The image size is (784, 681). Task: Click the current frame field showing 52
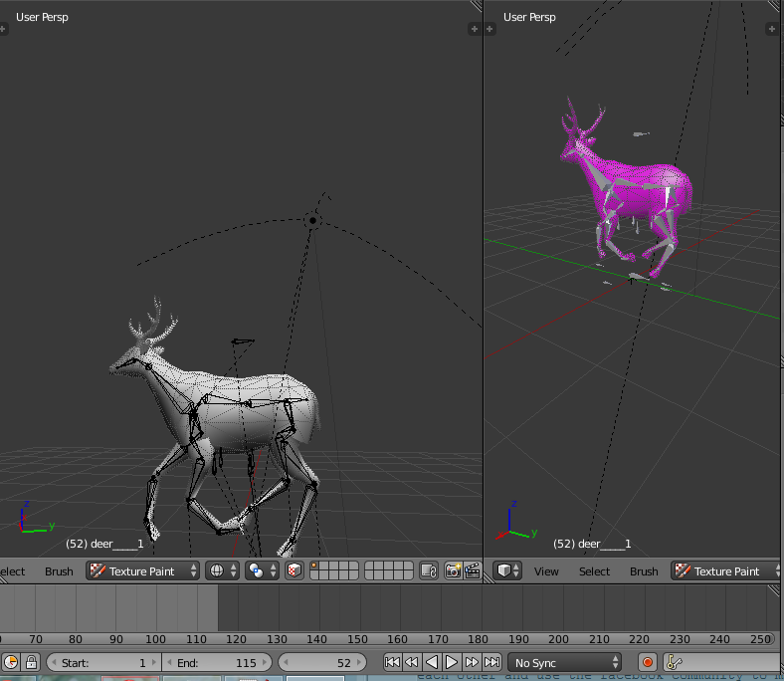tap(322, 662)
